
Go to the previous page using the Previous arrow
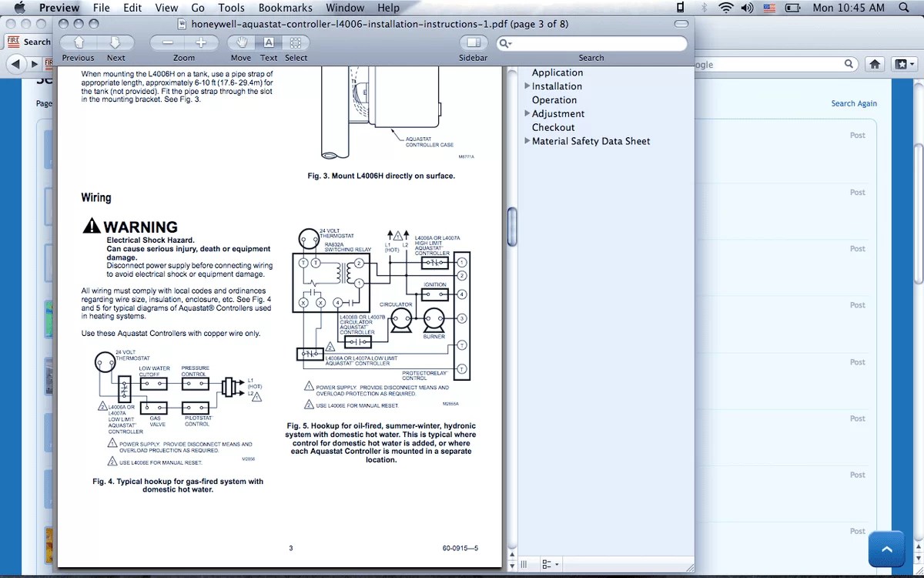tap(79, 43)
